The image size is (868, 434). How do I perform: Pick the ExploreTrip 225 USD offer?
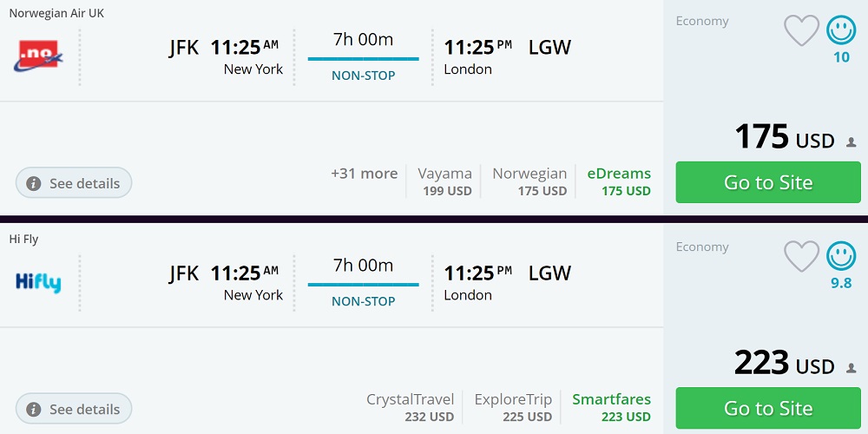(513, 407)
